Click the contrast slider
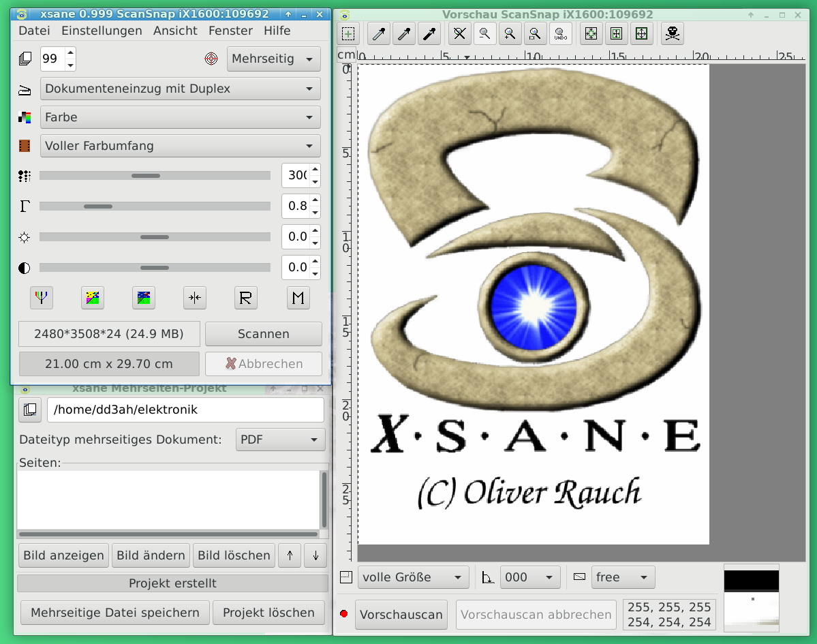Screen dimensions: 817x644 tap(155, 268)
